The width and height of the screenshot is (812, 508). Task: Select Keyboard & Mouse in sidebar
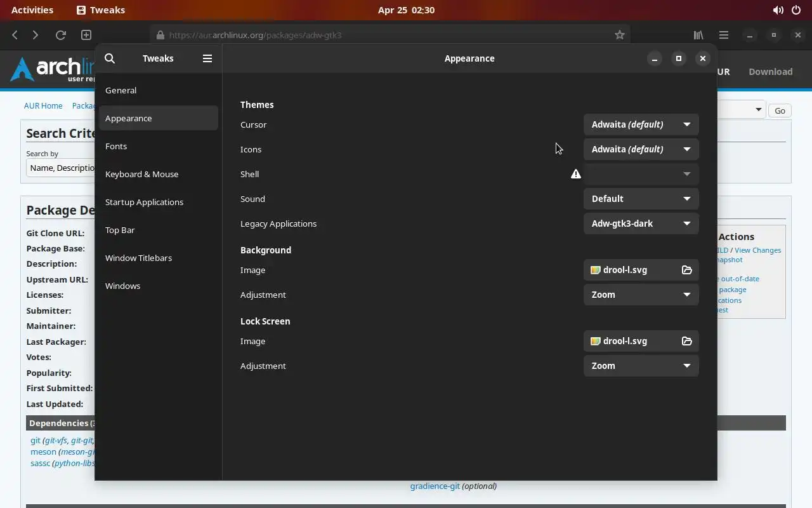tap(159, 174)
